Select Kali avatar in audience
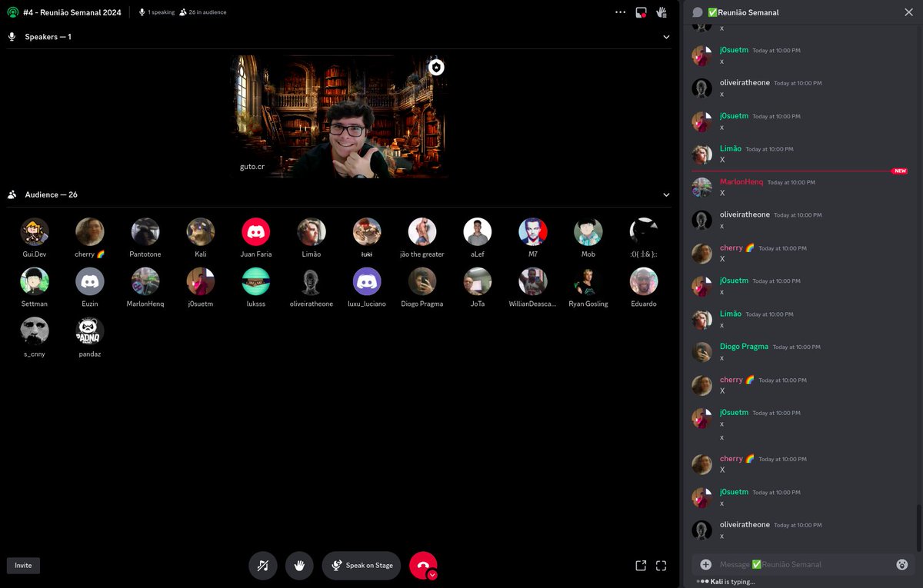Viewport: 923px width, 588px height. click(x=201, y=232)
